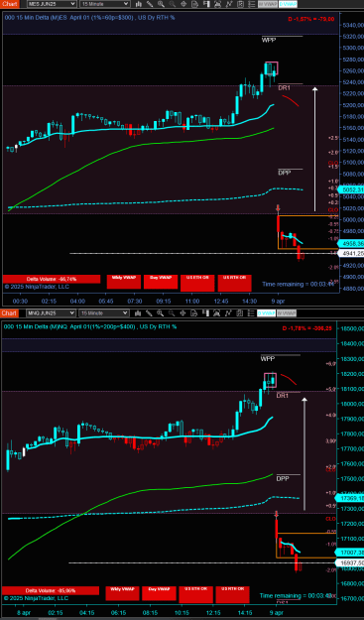364x620 pixels.
Task: Click US RTH OR red button on MES chart
Action: point(234,283)
